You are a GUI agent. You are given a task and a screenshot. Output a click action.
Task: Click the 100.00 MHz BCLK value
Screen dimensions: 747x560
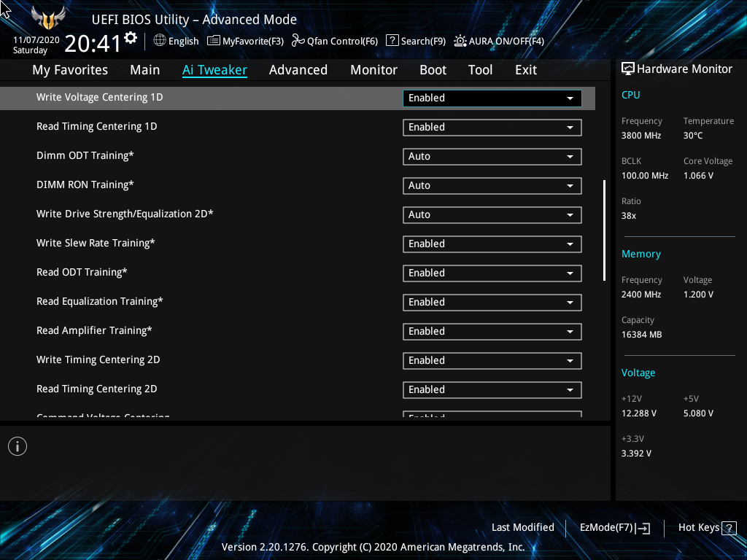(x=645, y=175)
